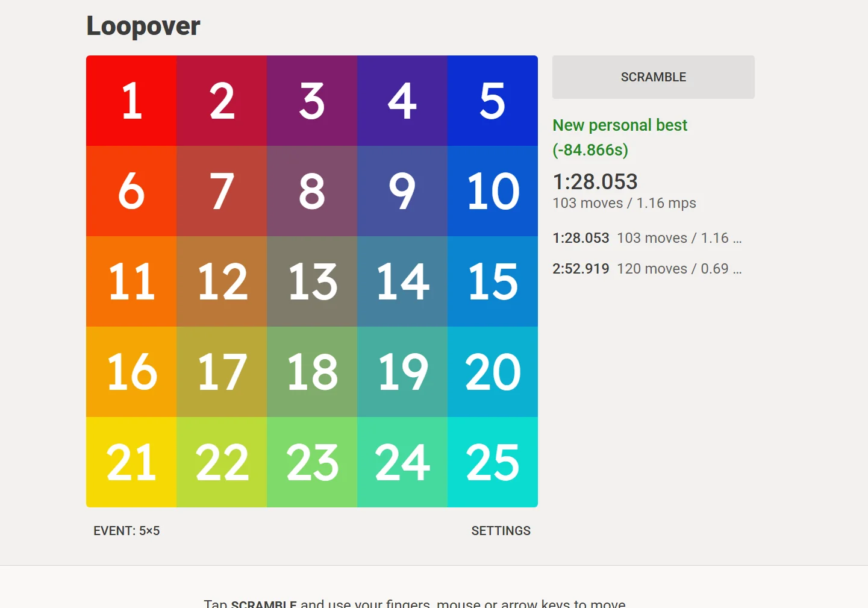Change the EVENT: 5×5 selector
This screenshot has height=608, width=868.
pyautogui.click(x=126, y=531)
